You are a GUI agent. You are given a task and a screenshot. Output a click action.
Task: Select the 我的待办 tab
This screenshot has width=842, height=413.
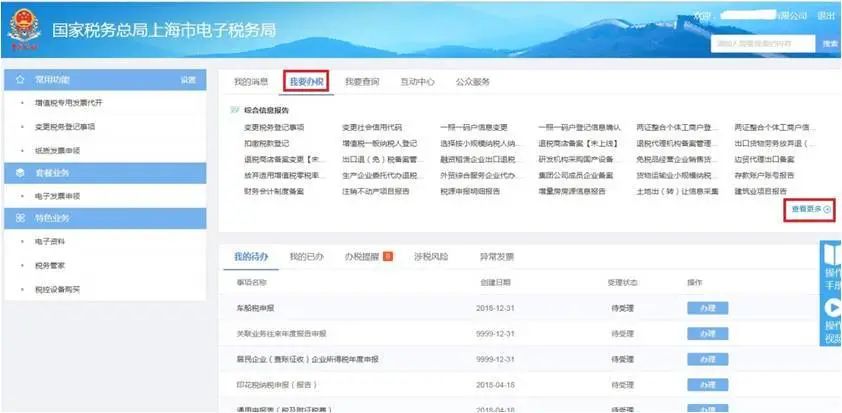[251, 256]
